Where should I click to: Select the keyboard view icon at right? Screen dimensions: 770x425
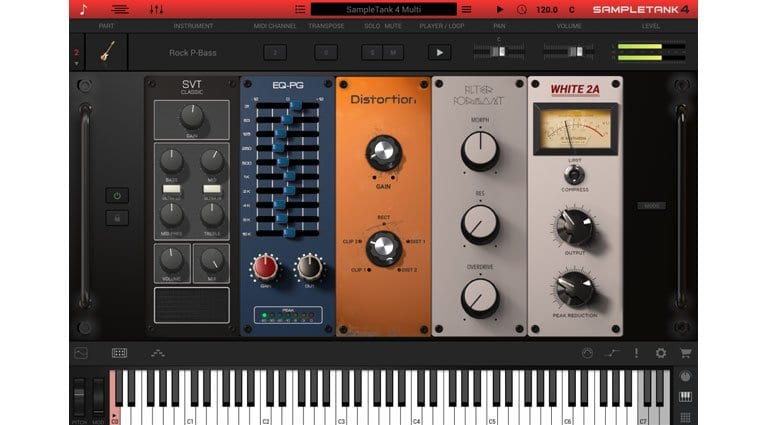click(685, 397)
